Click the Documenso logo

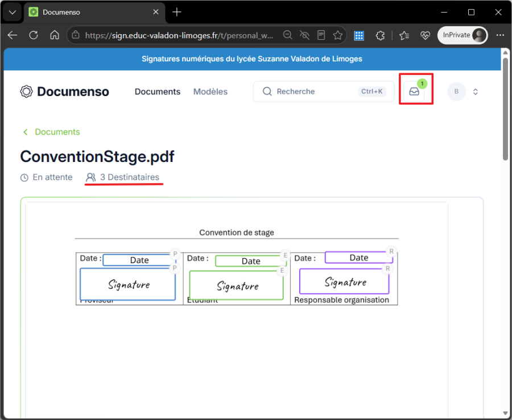pyautogui.click(x=64, y=92)
